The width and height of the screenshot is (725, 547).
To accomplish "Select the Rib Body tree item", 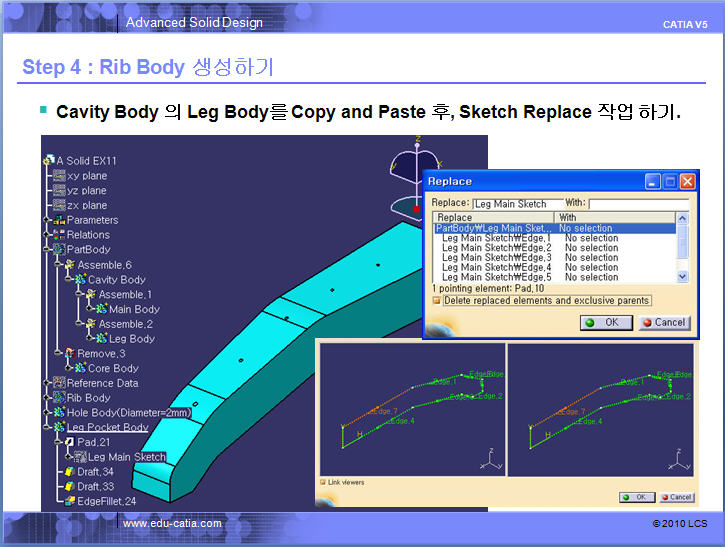I will 88,398.
